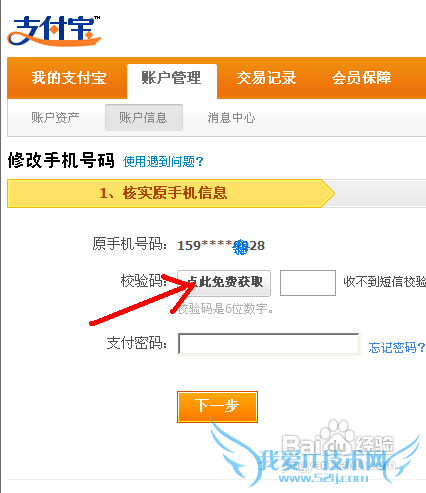Go to the 会员保障 tab
The width and height of the screenshot is (426, 493).
click(361, 78)
